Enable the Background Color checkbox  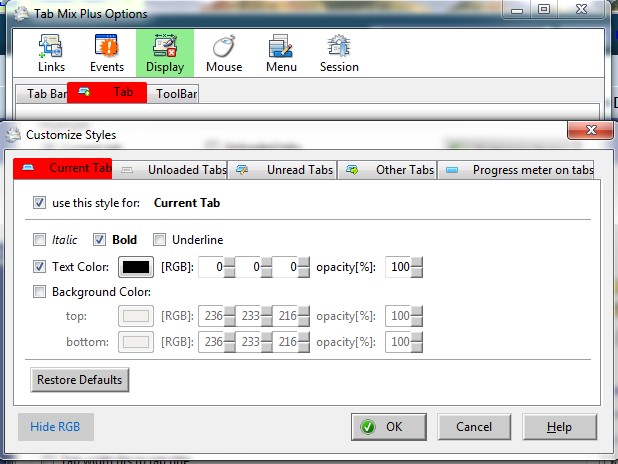pyautogui.click(x=39, y=292)
